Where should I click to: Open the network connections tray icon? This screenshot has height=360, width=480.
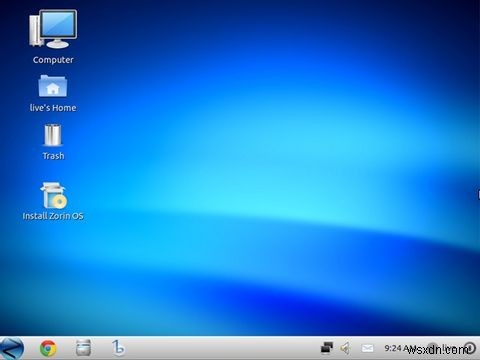[x=327, y=348]
